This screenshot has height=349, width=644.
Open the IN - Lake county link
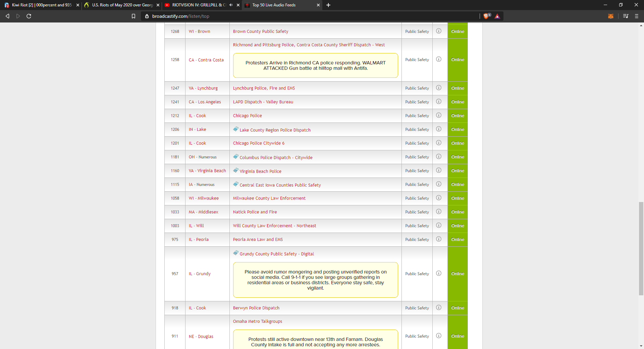(x=197, y=130)
